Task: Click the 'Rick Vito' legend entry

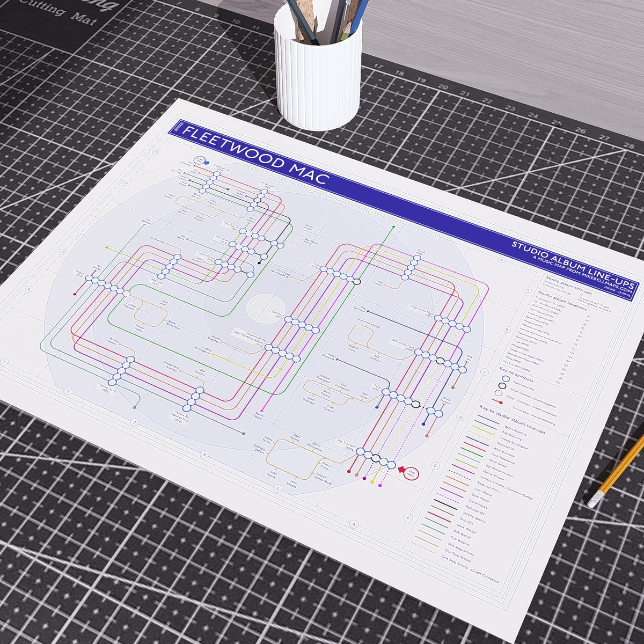Action: click(467, 521)
